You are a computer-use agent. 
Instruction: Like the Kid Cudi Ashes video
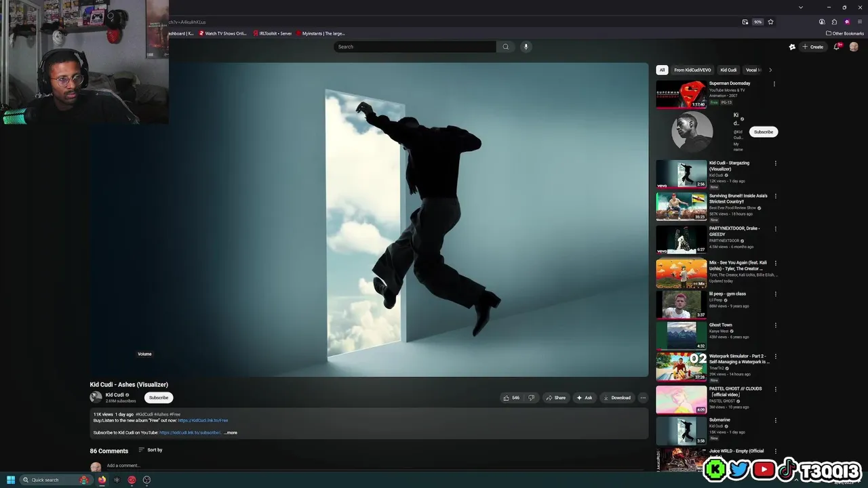tap(511, 398)
